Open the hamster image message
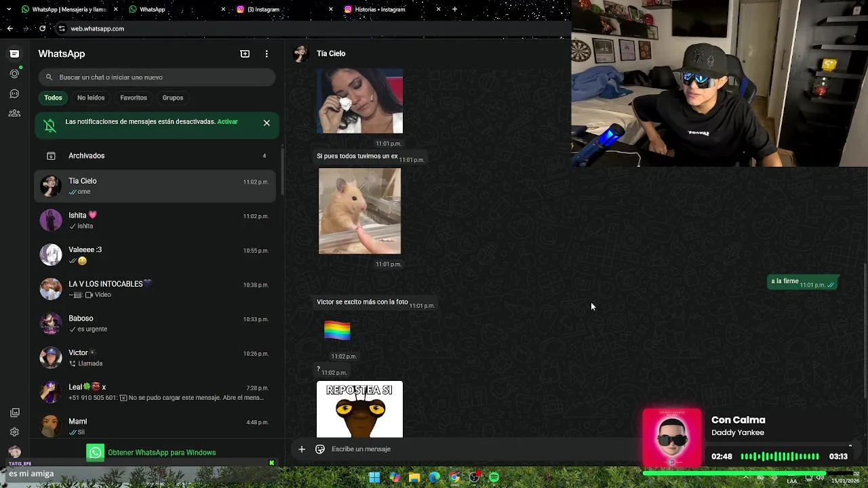The height and width of the screenshot is (488, 868). click(359, 211)
